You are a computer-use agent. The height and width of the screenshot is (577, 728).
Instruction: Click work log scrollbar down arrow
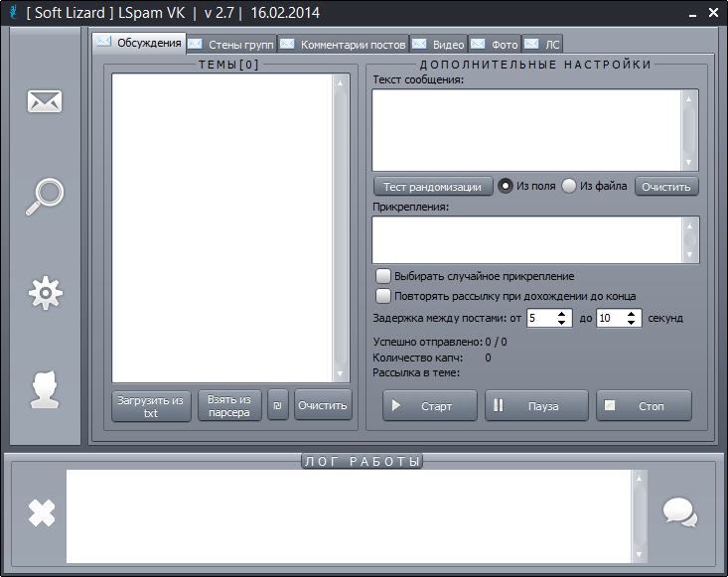tap(640, 555)
